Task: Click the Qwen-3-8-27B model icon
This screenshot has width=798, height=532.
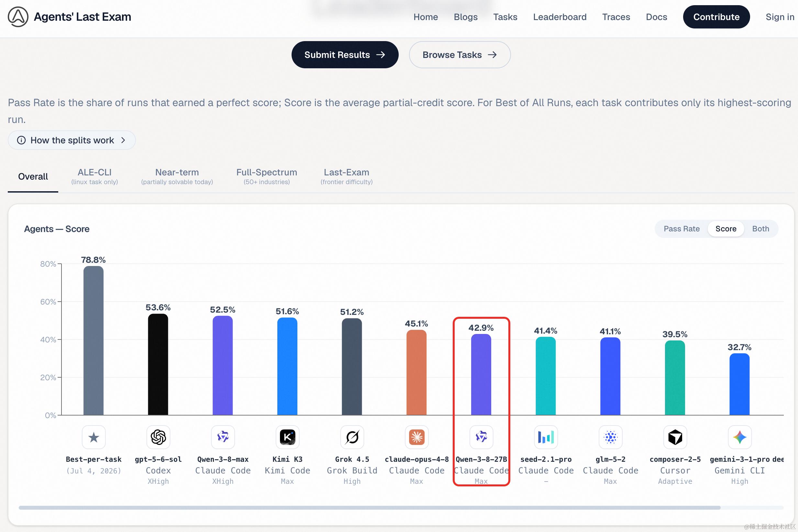Action: coord(482,437)
